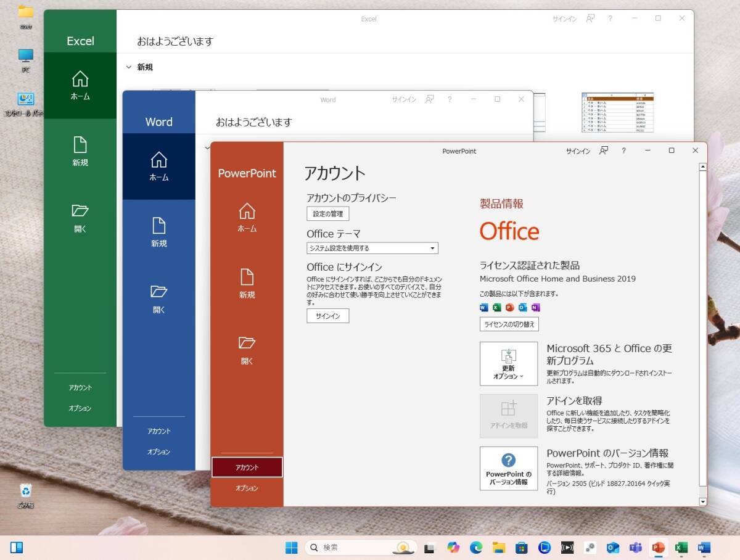Image resolution: width=740 pixels, height=560 pixels.
Task: Open Microsoft Teams from the taskbar
Action: click(636, 547)
